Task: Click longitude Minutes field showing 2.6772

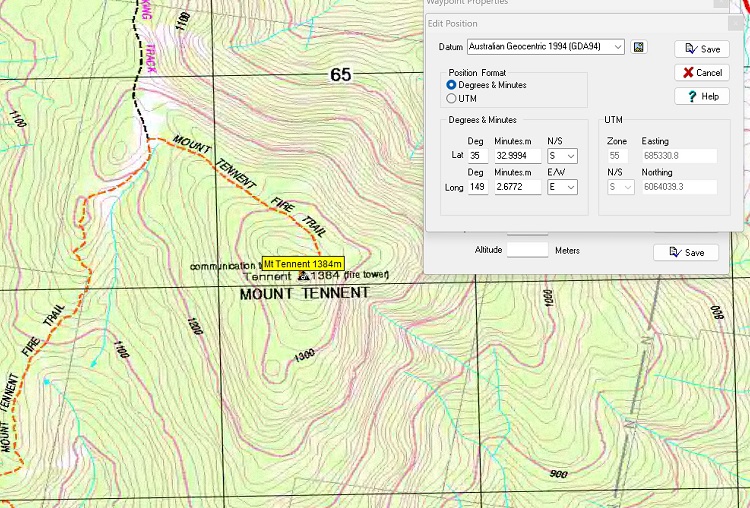Action: [x=518, y=187]
